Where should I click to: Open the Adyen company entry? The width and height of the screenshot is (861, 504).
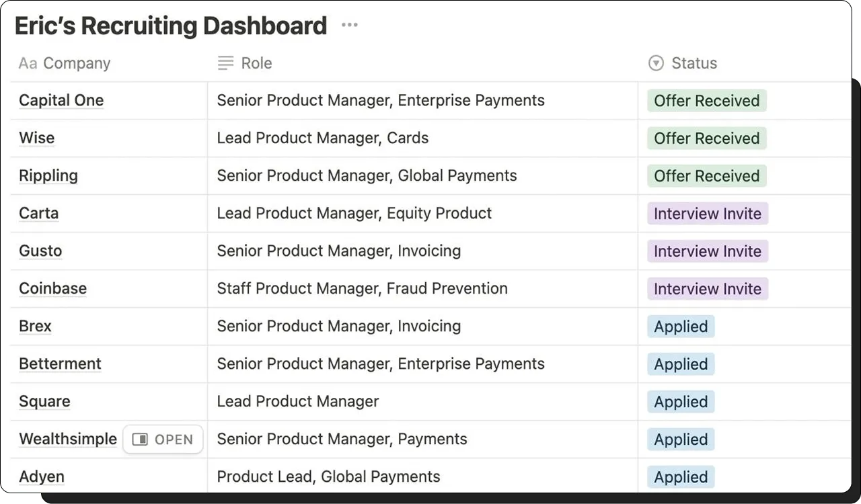point(42,477)
